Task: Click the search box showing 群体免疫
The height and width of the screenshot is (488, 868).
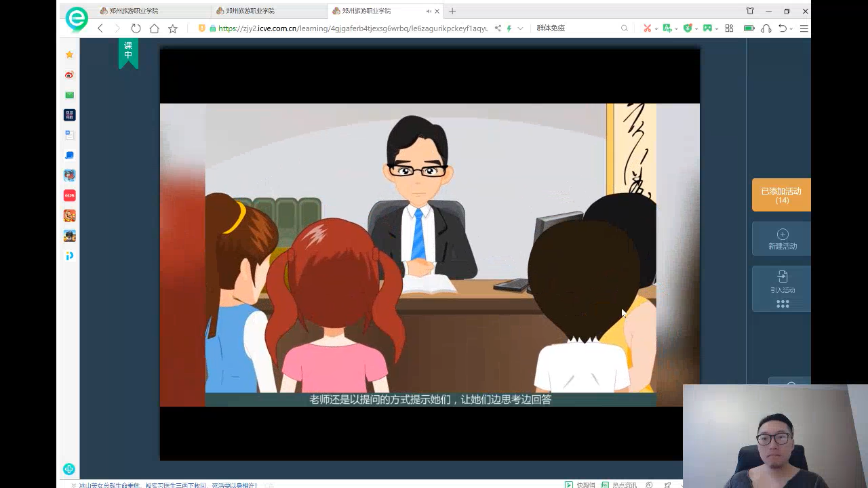Action: [576, 28]
